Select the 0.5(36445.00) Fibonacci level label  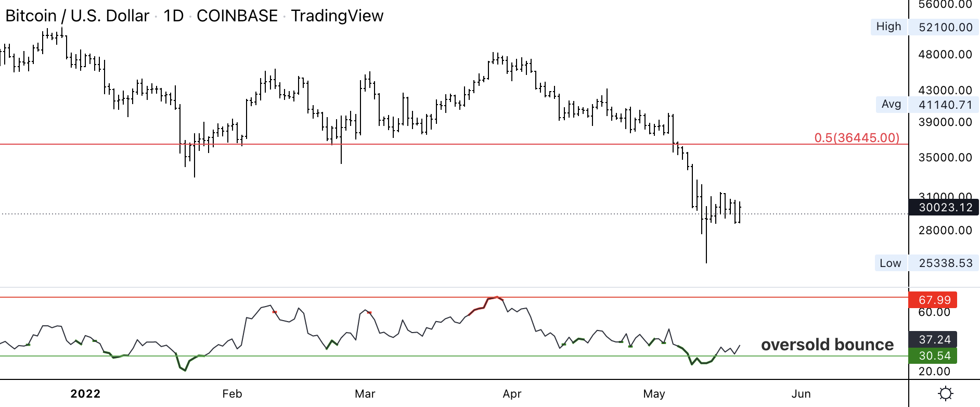pyautogui.click(x=857, y=138)
